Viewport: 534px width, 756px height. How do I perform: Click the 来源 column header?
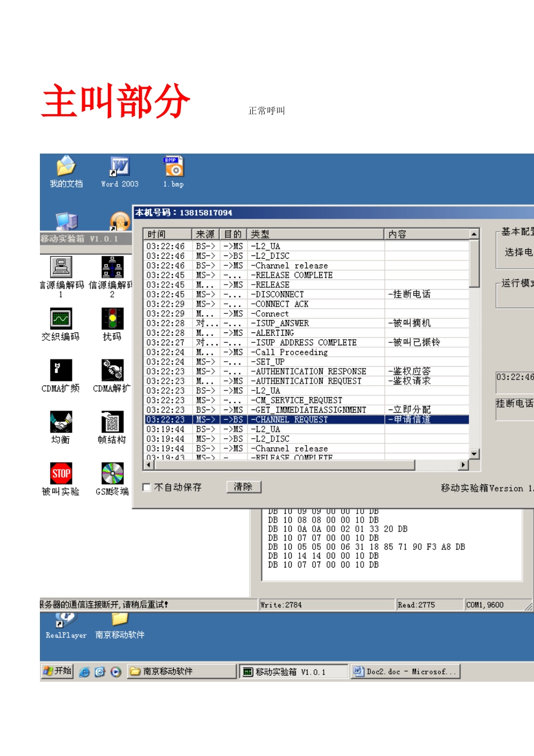tap(206, 234)
